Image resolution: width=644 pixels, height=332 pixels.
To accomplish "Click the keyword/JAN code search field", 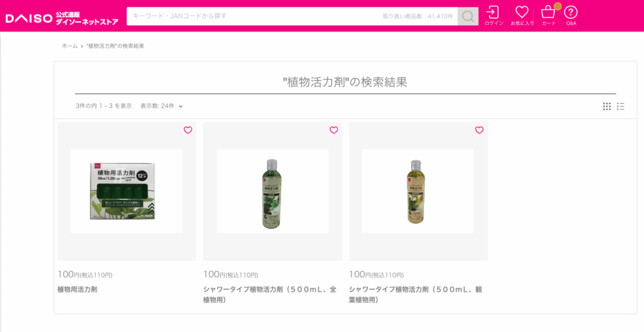I will point(292,16).
